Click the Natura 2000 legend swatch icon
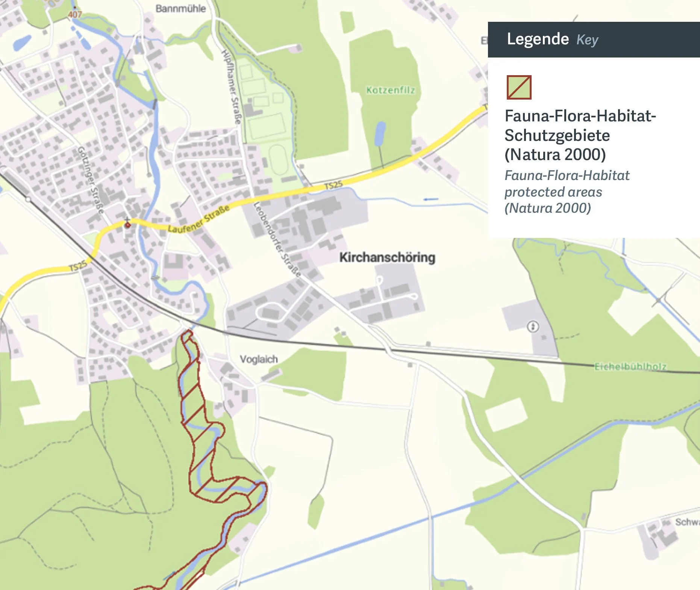Screen dimensions: 700x590 519,87
